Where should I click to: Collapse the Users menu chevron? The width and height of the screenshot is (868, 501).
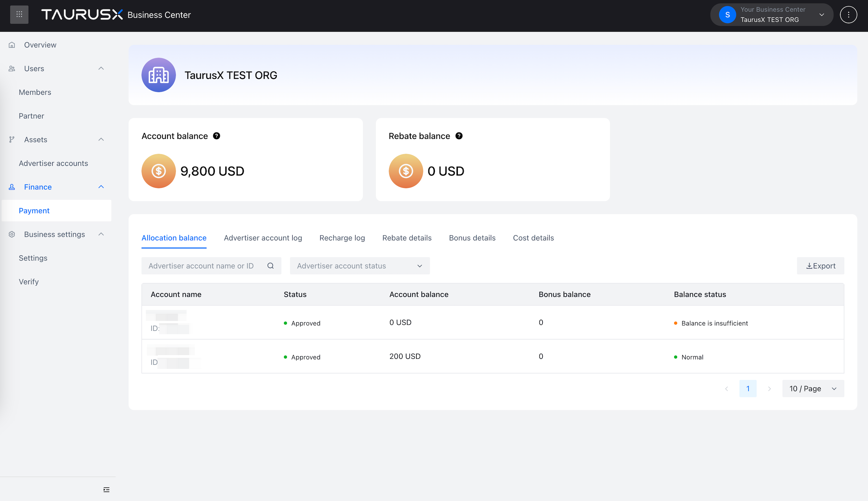point(101,69)
